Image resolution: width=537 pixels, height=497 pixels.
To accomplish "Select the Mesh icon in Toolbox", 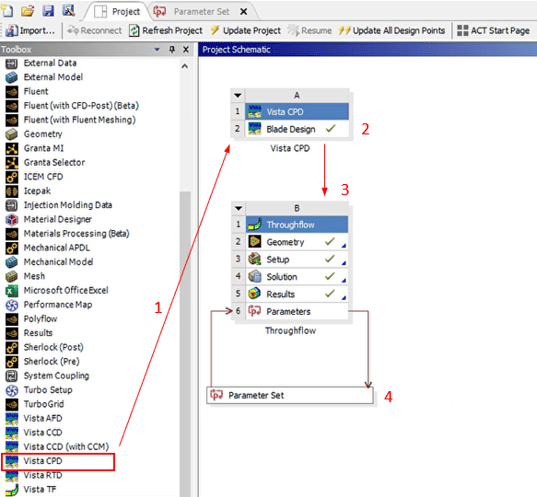I will [11, 276].
